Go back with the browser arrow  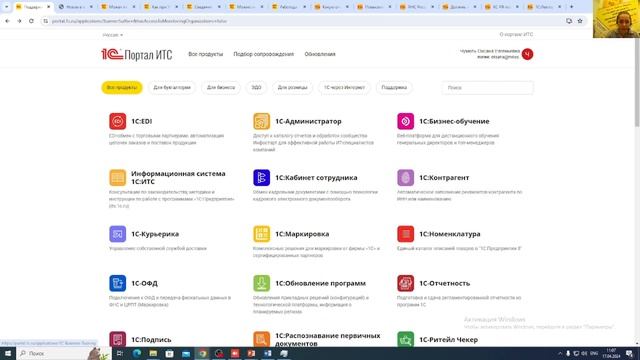click(x=7, y=21)
